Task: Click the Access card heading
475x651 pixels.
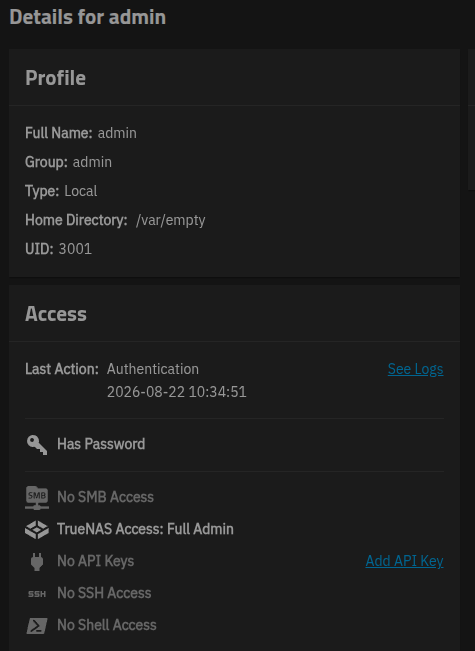Action: (56, 314)
